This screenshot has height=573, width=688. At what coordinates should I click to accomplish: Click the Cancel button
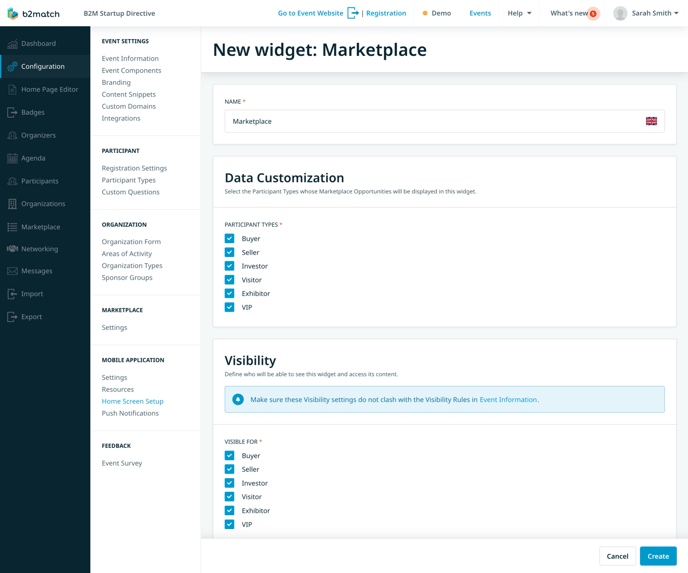pyautogui.click(x=617, y=556)
